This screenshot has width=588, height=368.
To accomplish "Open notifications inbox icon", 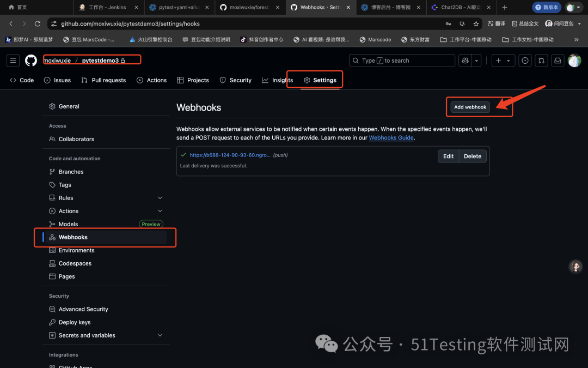I will click(558, 61).
